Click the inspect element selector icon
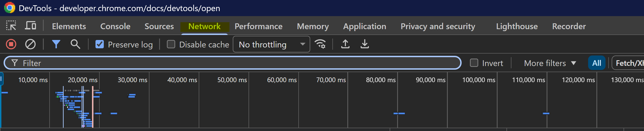Image resolution: width=644 pixels, height=131 pixels. tap(11, 26)
